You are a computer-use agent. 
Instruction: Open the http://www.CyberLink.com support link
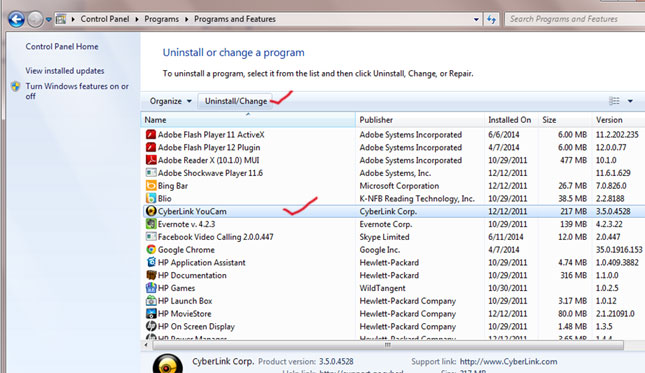point(508,361)
